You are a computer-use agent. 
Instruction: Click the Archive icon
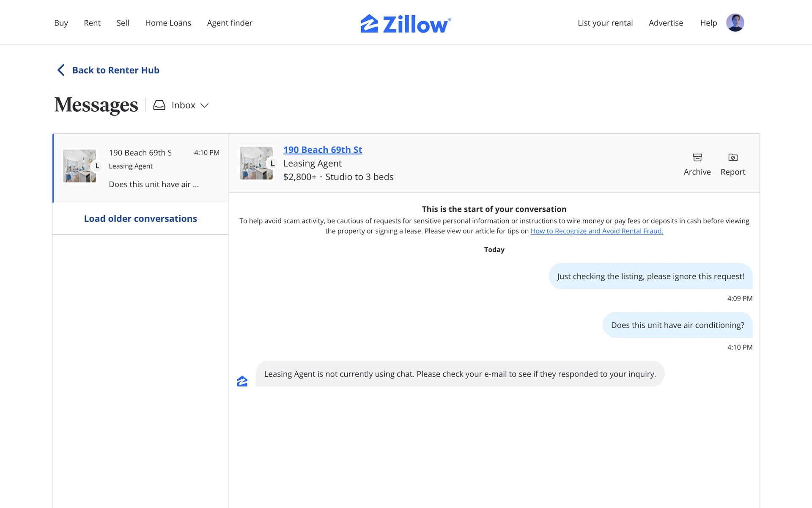click(x=697, y=157)
